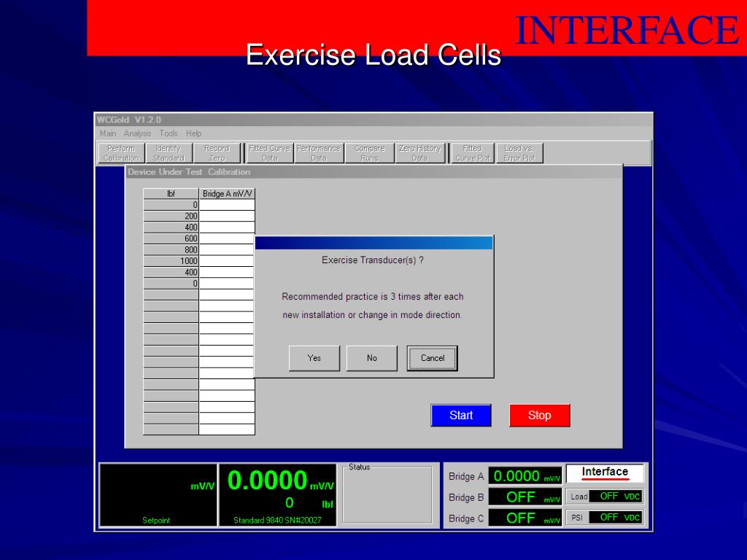This screenshot has height=560, width=747.
Task: Click Compare Runs toolbar button
Action: (370, 153)
